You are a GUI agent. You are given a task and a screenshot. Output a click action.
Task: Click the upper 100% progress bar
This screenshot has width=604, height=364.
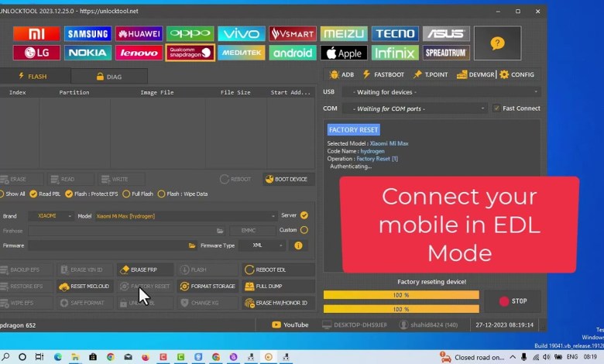pos(401,295)
